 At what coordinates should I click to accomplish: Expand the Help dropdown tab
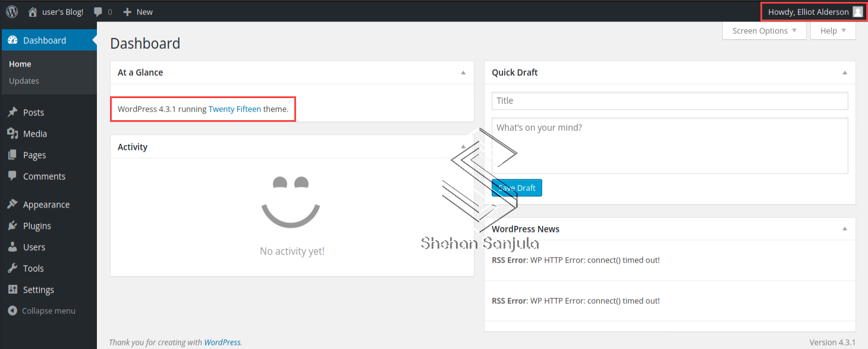tap(833, 31)
